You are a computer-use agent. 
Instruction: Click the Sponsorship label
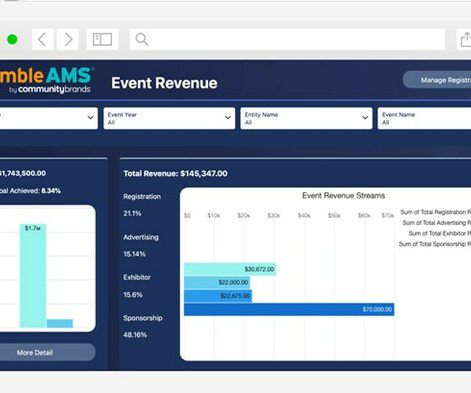[143, 318]
